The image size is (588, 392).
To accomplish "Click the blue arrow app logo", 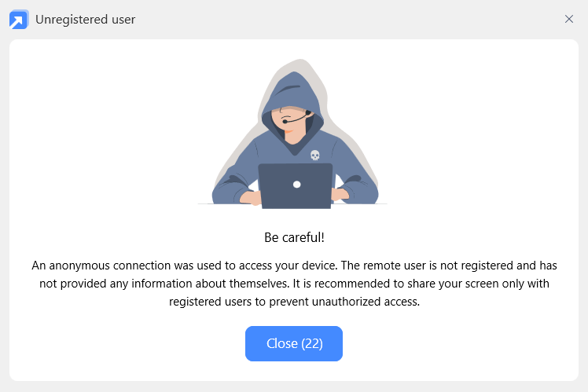I will 19,20.
